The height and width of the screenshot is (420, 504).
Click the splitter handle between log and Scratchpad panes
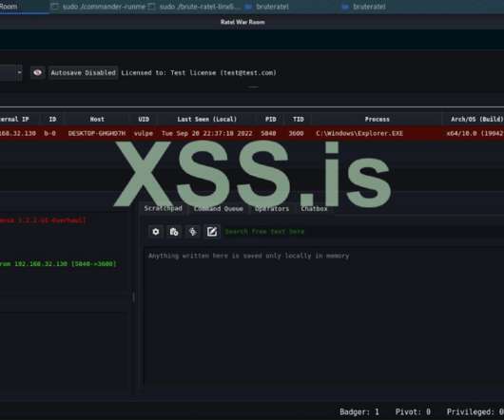tap(133, 297)
